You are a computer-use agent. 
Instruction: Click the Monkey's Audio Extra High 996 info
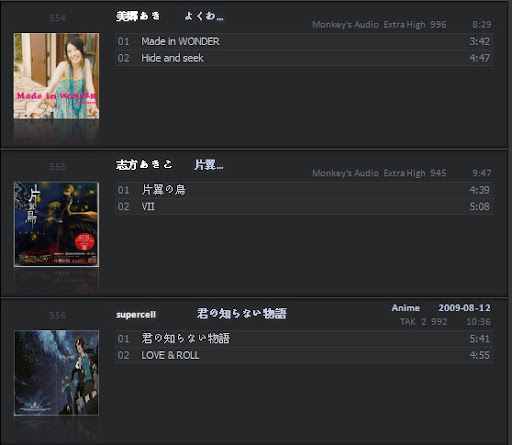tap(379, 25)
